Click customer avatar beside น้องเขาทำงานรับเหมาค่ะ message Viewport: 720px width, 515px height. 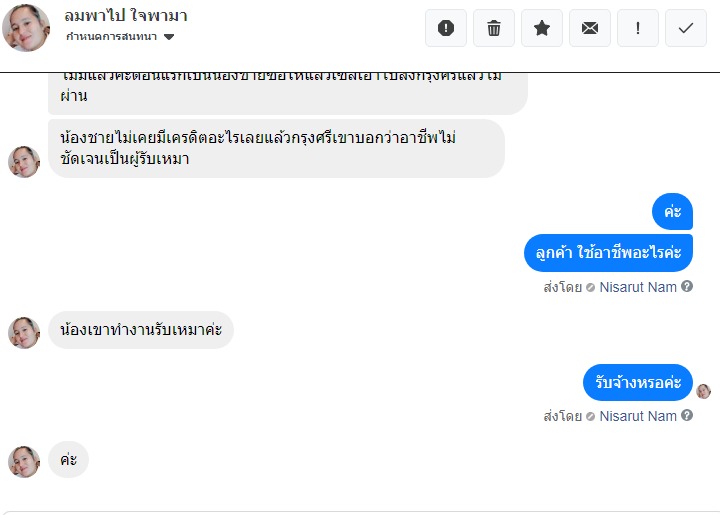pyautogui.click(x=24, y=332)
